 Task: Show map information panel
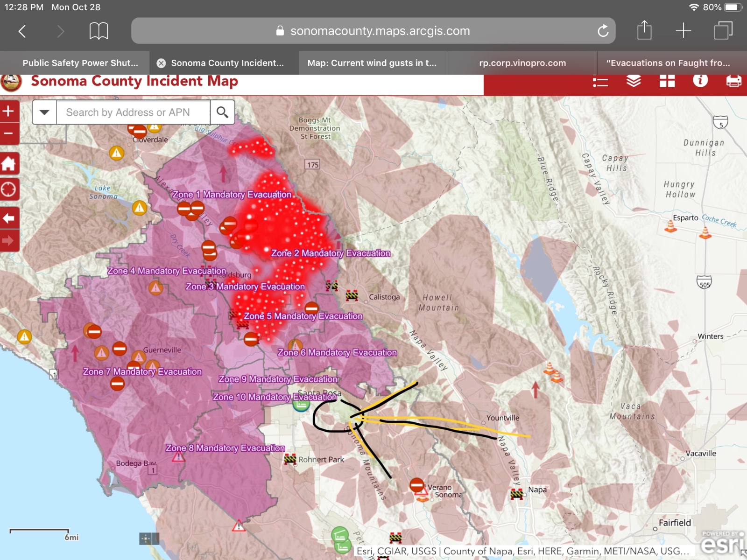point(700,81)
